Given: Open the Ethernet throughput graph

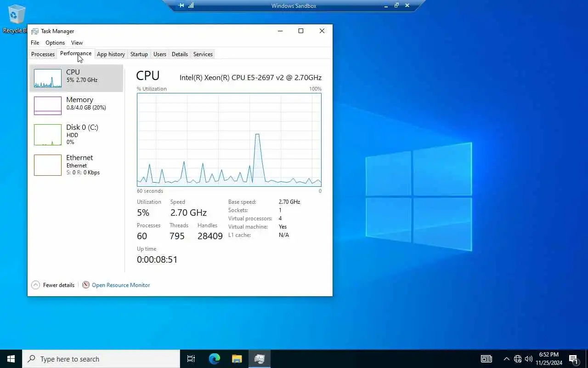Looking at the screenshot, I should pos(48,165).
